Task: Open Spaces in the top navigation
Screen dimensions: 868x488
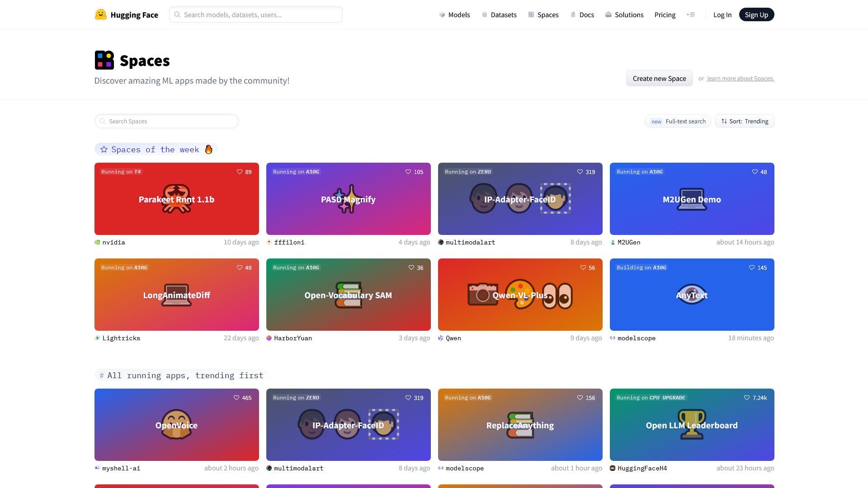Action: 543,14
